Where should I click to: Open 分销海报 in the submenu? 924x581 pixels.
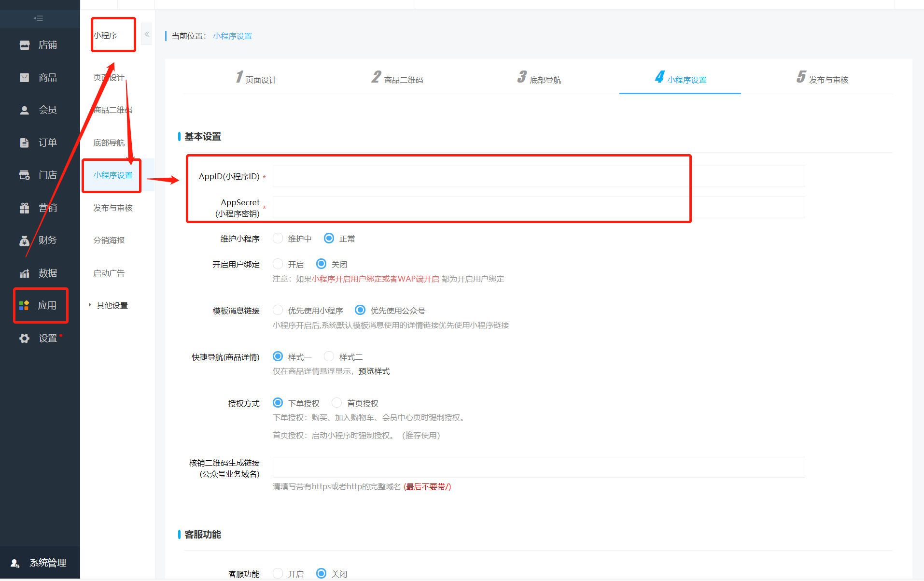(x=109, y=241)
